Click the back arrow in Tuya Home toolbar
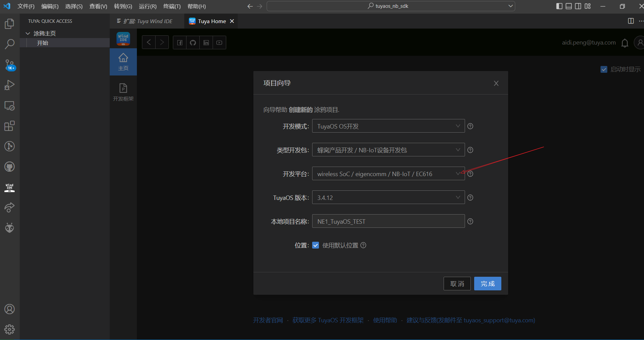This screenshot has height=340, width=644. click(149, 42)
